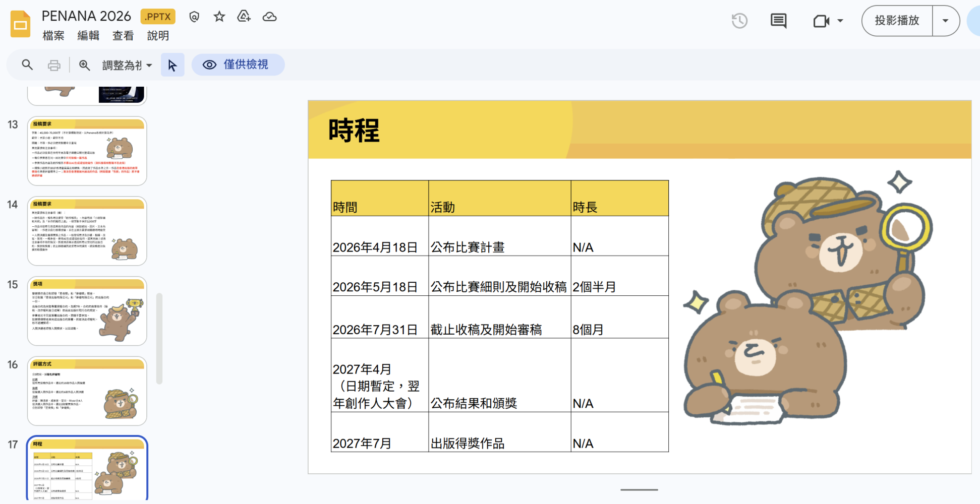Image resolution: width=980 pixels, height=504 pixels.
Task: Click the 2026年7月31日 cell
Action: click(380, 317)
